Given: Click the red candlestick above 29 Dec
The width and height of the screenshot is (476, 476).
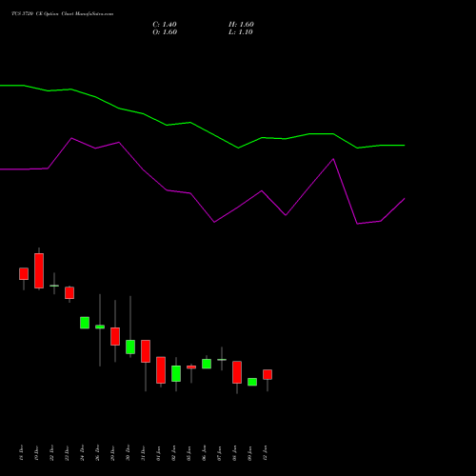Looking at the screenshot, I should [x=115, y=336].
